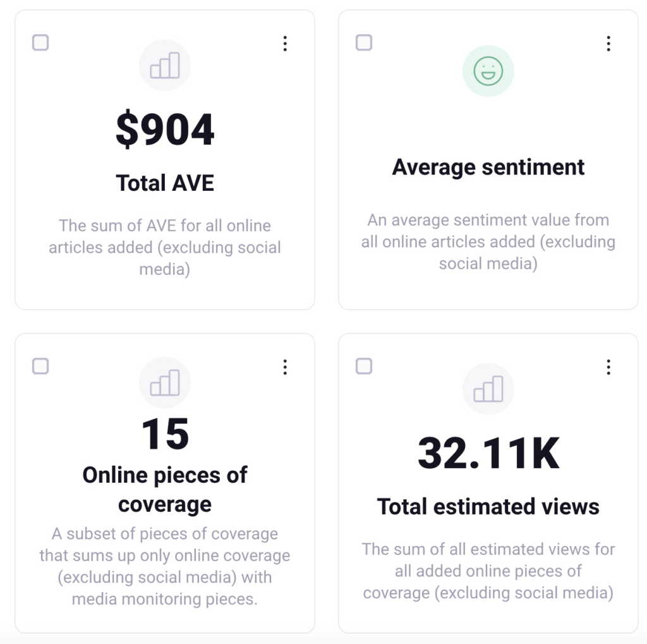This screenshot has height=644, width=647.
Task: Click the bar chart icon above Total AVE
Action: (x=165, y=66)
